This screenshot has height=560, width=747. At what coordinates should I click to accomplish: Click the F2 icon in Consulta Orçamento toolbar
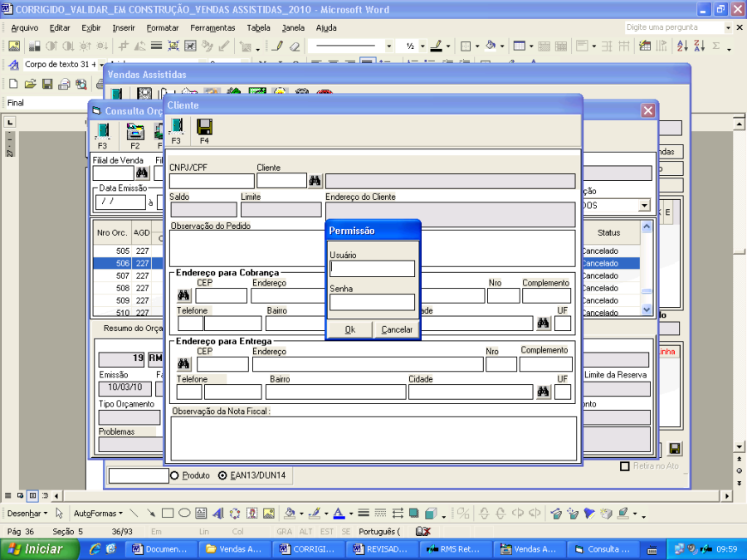click(134, 132)
